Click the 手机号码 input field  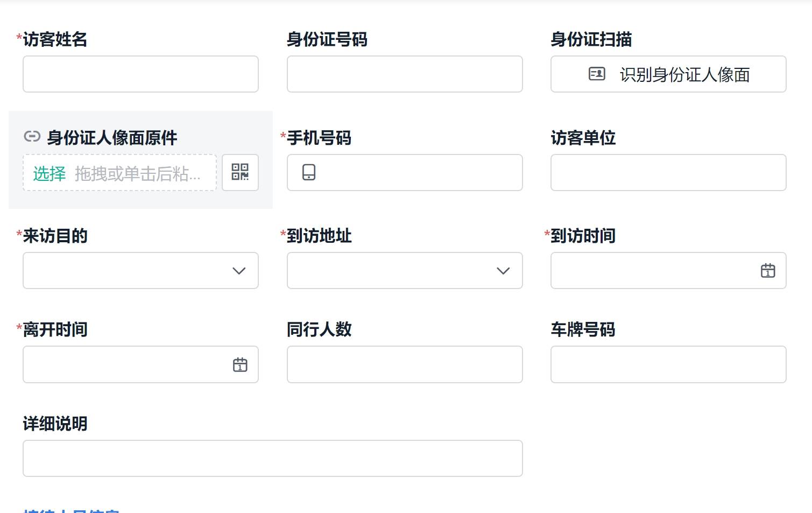pos(405,172)
